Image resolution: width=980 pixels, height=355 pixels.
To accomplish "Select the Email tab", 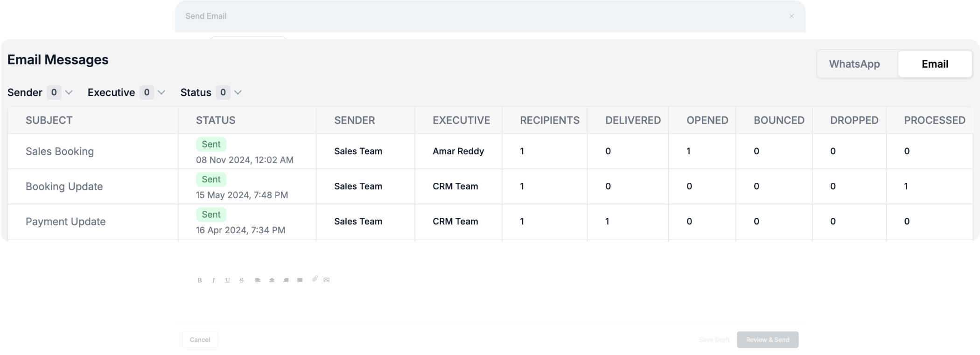I will [935, 64].
